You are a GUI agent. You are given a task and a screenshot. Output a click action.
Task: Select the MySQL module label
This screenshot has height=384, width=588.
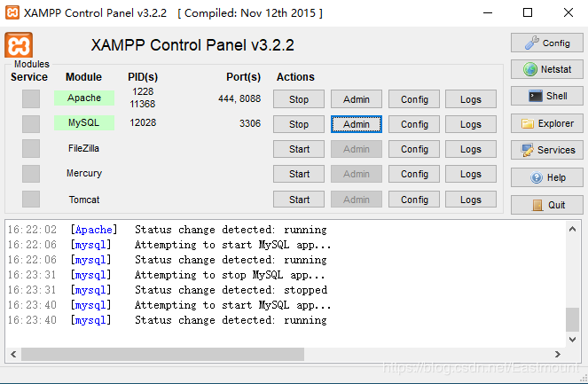84,122
